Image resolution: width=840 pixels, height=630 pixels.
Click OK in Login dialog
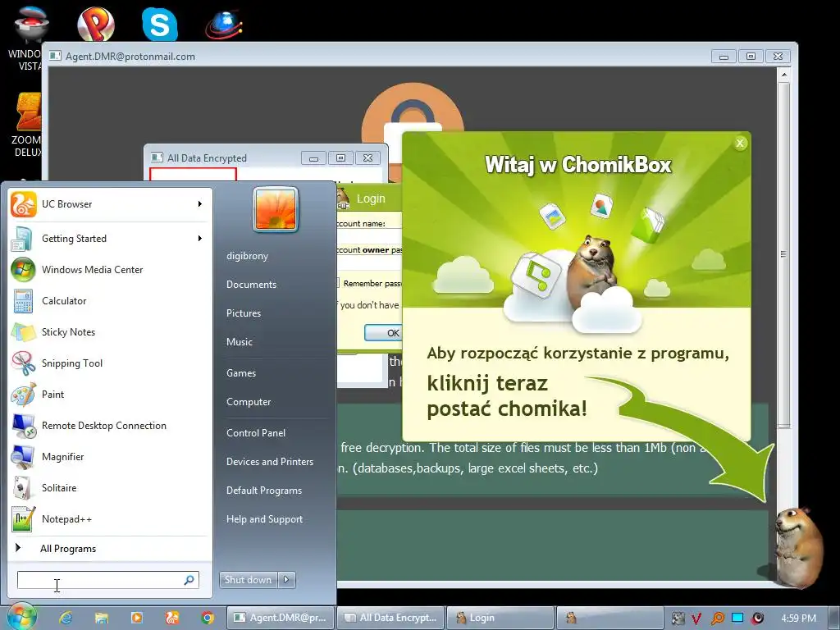pyautogui.click(x=385, y=333)
